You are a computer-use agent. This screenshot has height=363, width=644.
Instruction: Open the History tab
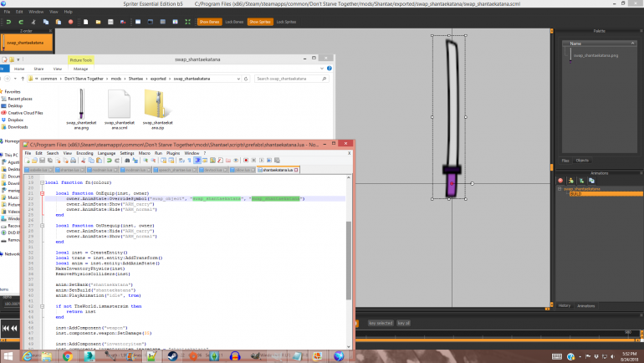click(565, 306)
